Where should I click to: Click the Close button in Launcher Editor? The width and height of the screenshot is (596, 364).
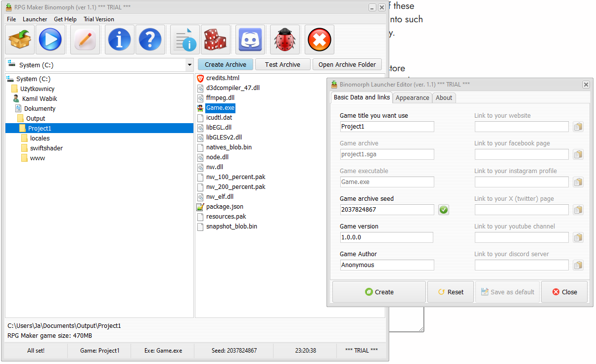click(x=564, y=292)
